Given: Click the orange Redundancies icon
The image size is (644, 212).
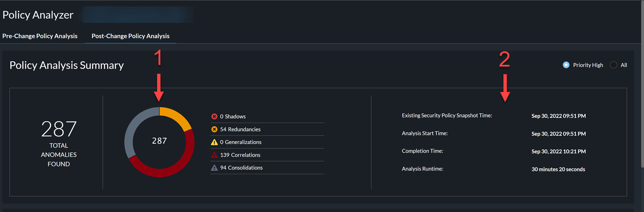Looking at the screenshot, I should point(214,129).
